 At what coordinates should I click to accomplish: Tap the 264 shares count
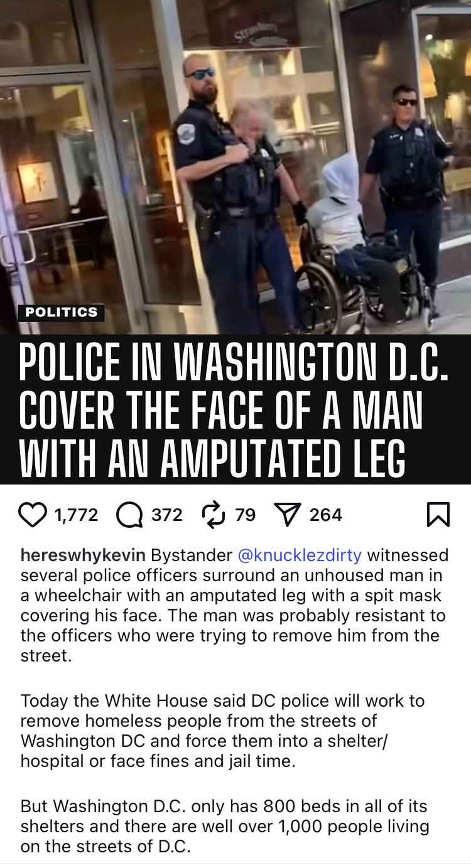[326, 515]
